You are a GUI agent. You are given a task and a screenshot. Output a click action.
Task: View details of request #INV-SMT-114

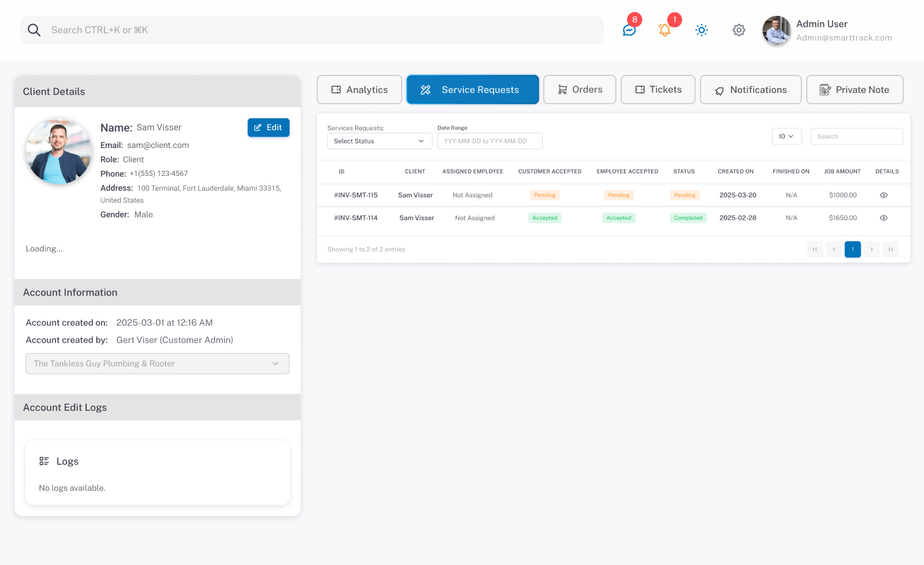click(x=883, y=218)
